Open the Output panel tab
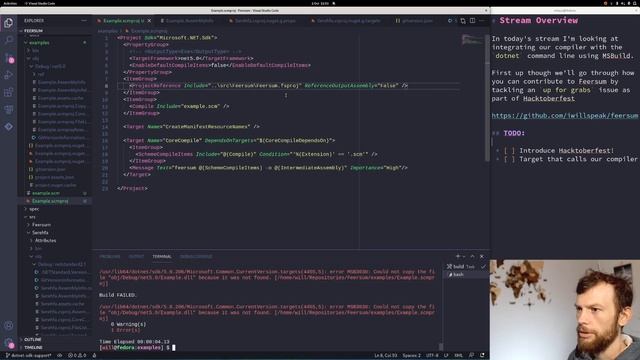The width and height of the screenshot is (640, 360). point(136,256)
